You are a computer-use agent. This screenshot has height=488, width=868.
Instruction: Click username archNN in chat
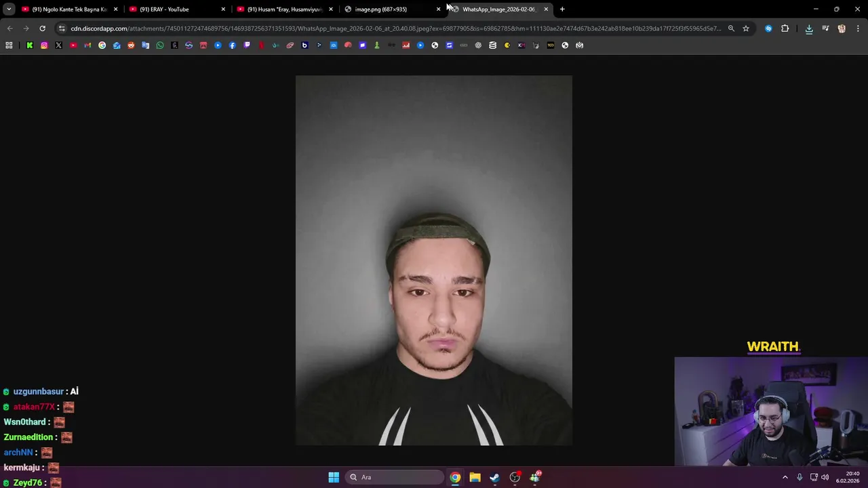click(x=18, y=452)
